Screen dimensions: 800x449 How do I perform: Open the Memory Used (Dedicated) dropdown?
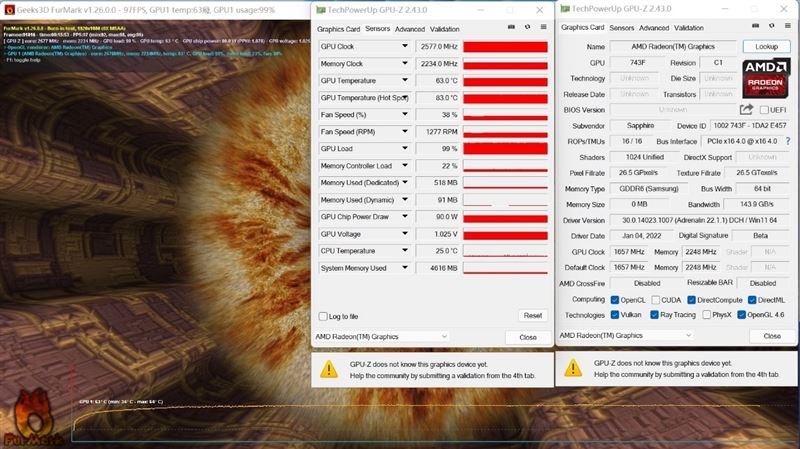pos(405,182)
